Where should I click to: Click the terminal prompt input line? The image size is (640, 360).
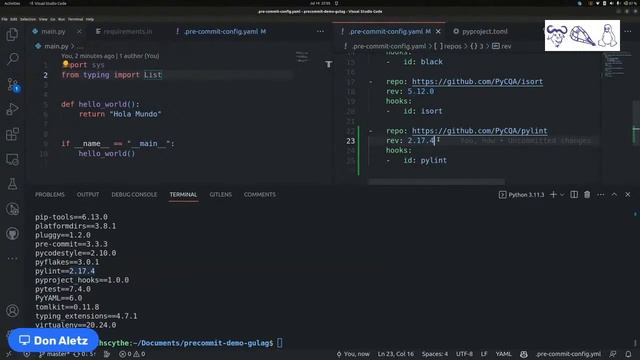(x=280, y=343)
